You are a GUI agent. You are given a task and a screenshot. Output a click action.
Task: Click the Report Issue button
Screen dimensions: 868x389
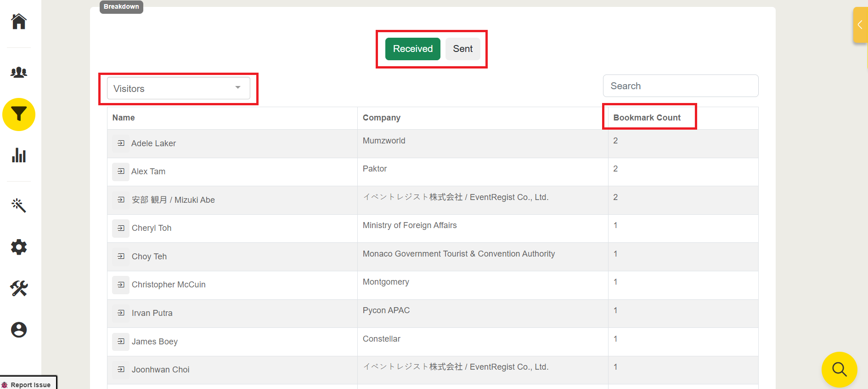[x=28, y=383]
